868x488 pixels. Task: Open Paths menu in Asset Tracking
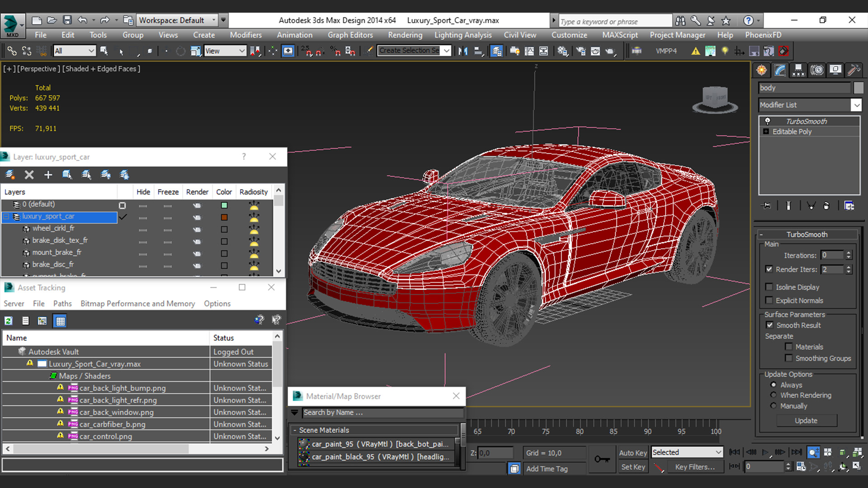62,304
